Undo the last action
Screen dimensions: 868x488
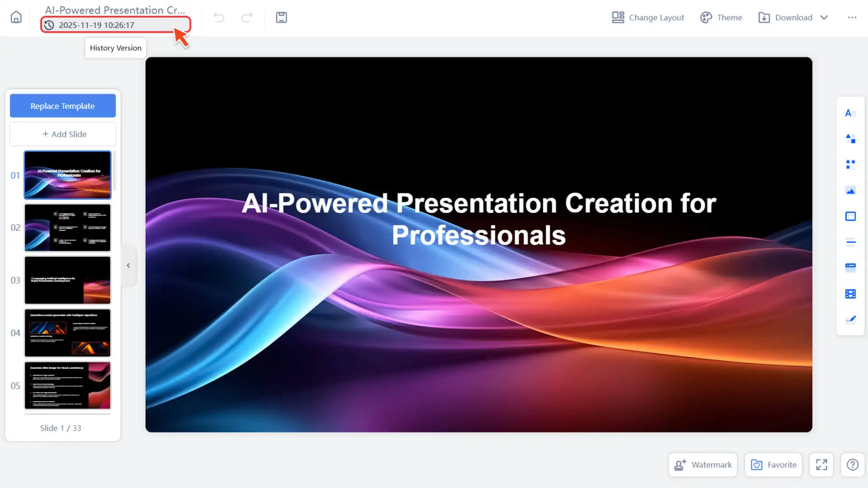pos(219,17)
